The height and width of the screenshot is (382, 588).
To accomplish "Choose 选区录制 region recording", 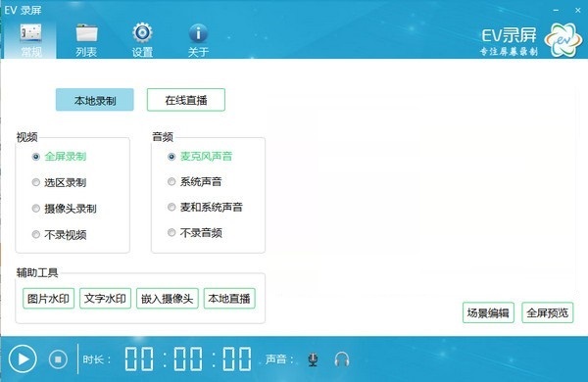I will click(x=59, y=182).
